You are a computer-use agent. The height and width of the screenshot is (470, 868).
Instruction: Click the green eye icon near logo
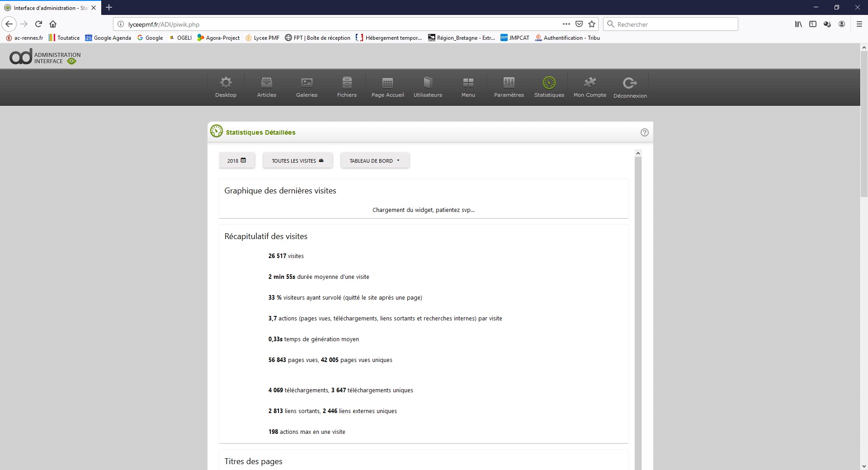(x=71, y=61)
